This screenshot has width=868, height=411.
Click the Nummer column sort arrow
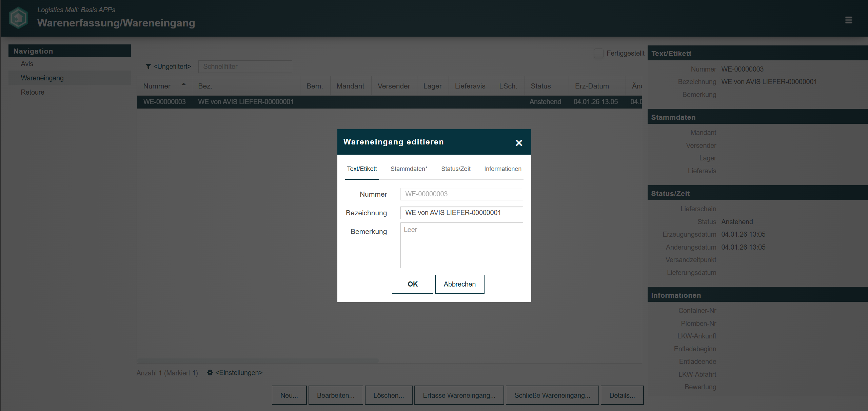(183, 84)
